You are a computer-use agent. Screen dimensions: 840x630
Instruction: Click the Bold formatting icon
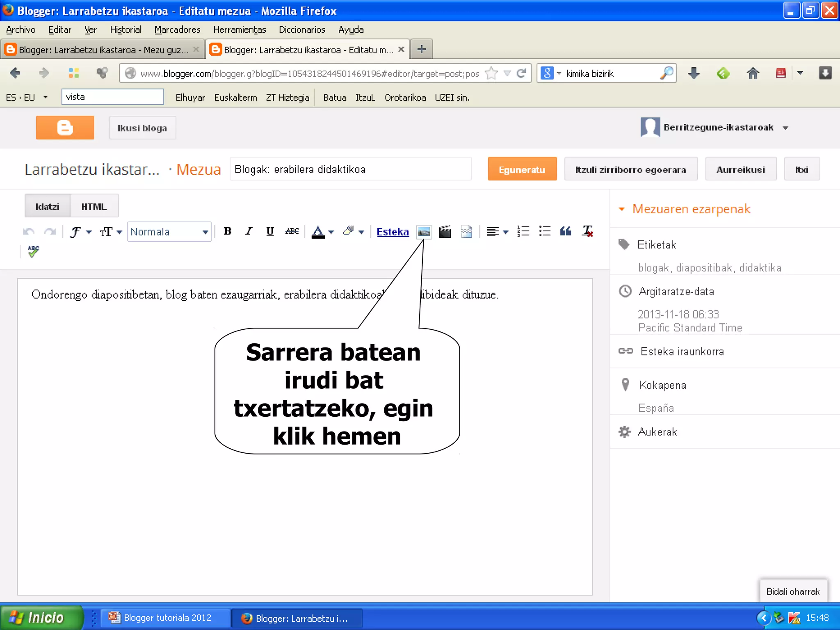click(x=228, y=231)
